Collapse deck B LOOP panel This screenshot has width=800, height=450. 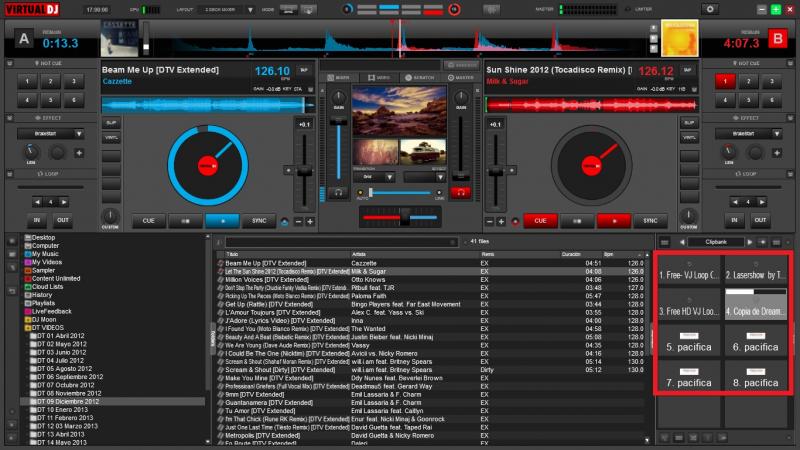pos(790,174)
